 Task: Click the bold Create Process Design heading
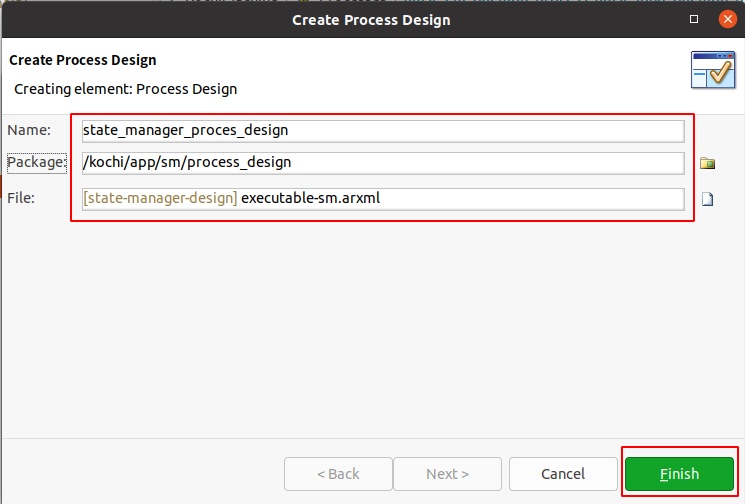(x=83, y=60)
